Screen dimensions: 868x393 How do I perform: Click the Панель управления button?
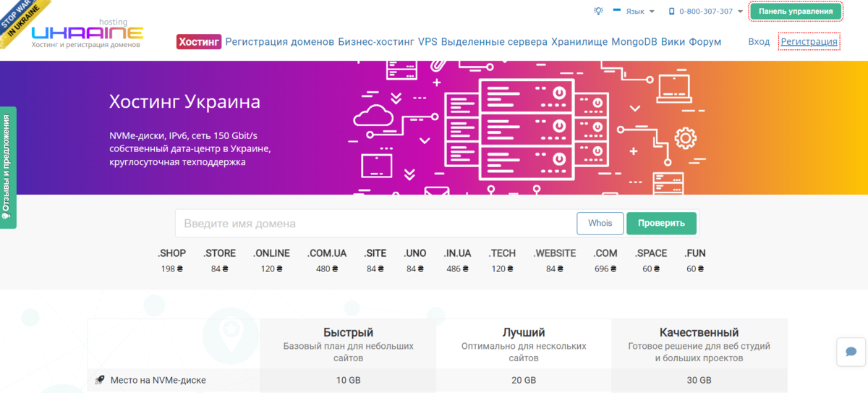tap(796, 12)
